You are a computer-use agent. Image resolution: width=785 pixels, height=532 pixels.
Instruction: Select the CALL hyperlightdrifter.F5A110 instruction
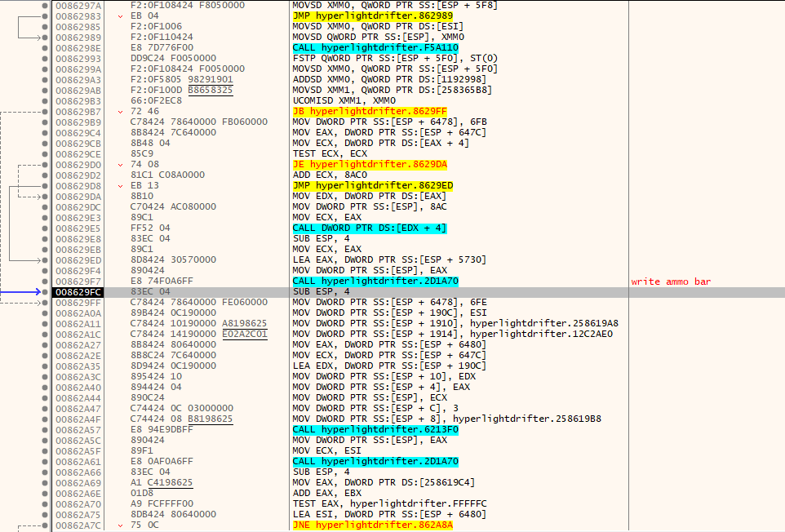point(375,48)
